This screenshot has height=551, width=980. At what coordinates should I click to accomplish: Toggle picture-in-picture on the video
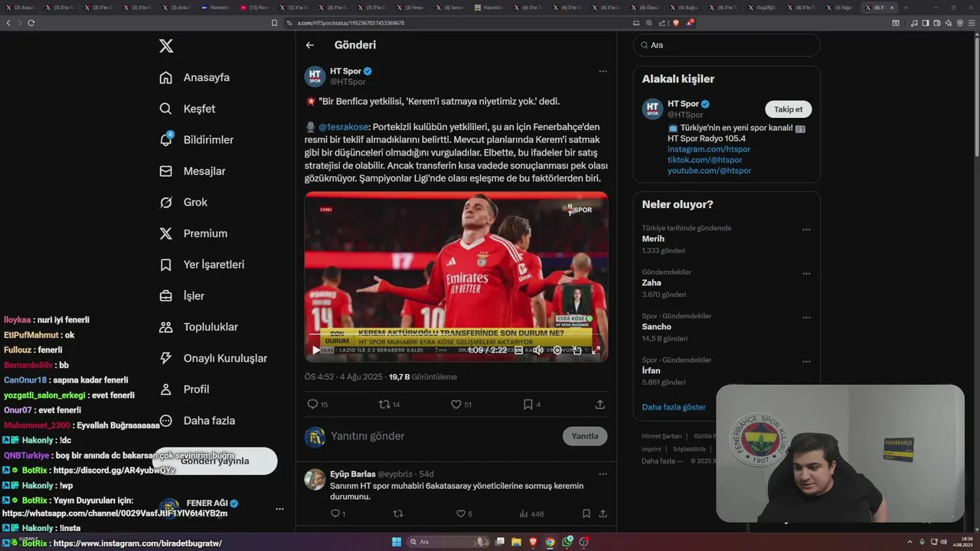(x=577, y=350)
